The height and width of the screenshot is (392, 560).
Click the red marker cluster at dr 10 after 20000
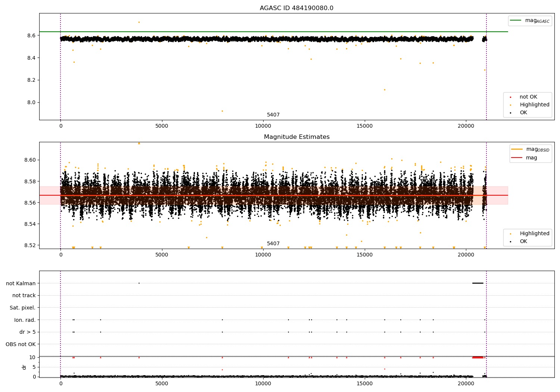pyautogui.click(x=478, y=357)
